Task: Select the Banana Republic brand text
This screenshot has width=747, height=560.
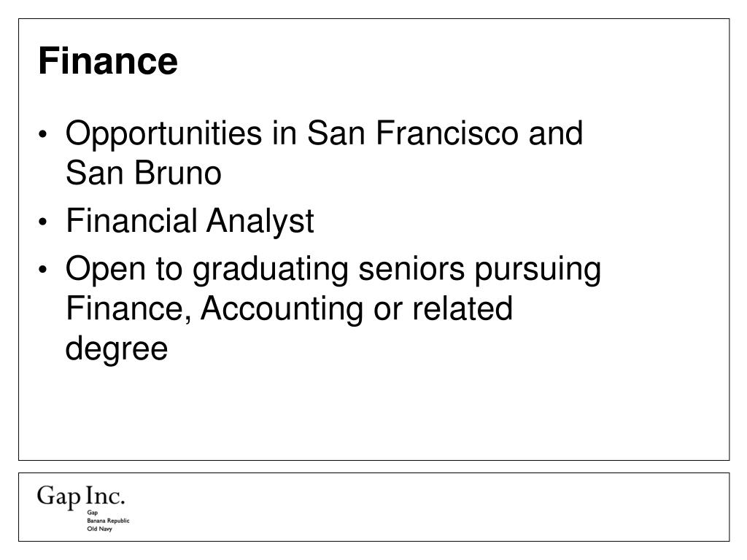Action: point(108,521)
